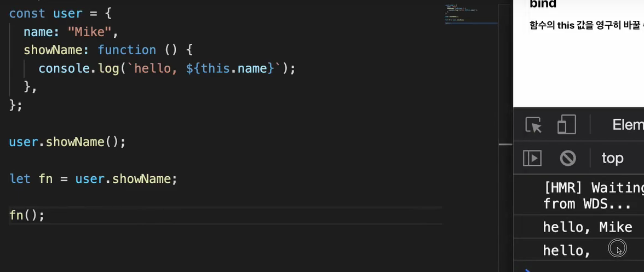Click the "let fn = user.showName;" code line
The width and height of the screenshot is (644, 272).
(93, 179)
